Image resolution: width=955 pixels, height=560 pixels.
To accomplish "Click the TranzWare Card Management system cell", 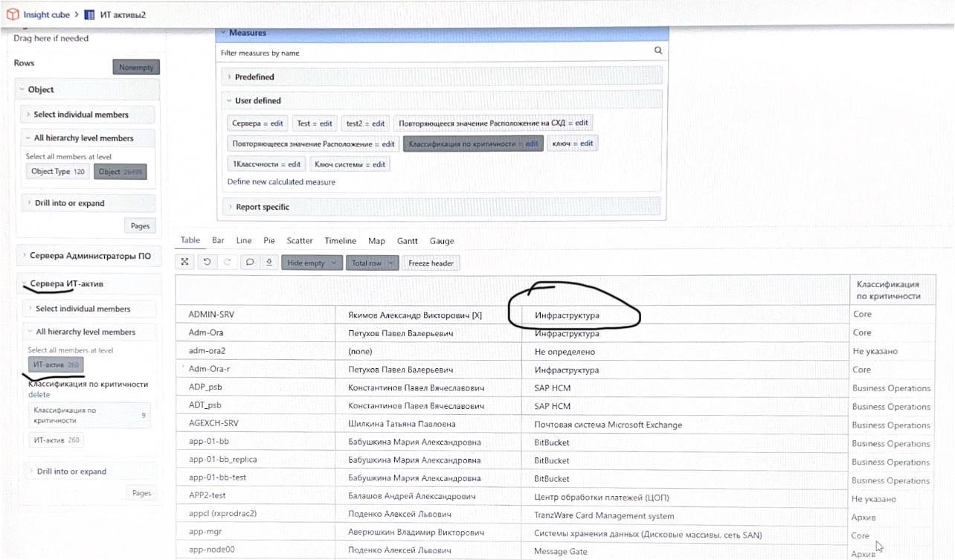I will 685,515.
